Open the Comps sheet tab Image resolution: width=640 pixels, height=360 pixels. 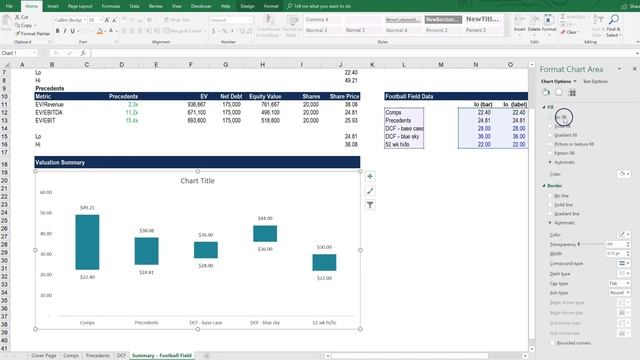71,356
